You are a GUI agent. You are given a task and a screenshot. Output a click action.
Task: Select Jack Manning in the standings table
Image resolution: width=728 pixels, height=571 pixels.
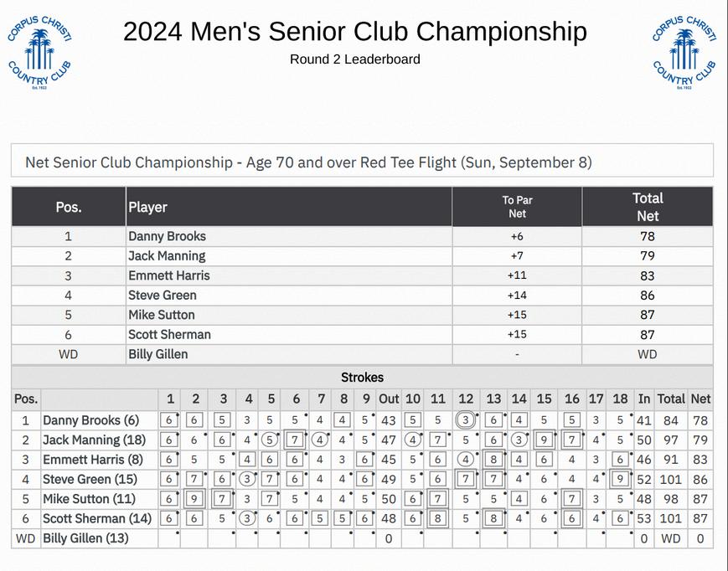coord(167,256)
